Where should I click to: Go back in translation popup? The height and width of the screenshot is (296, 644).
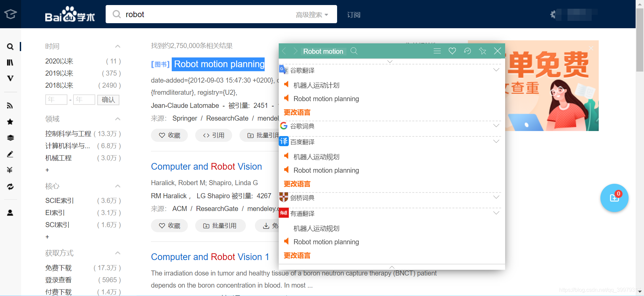(x=284, y=51)
